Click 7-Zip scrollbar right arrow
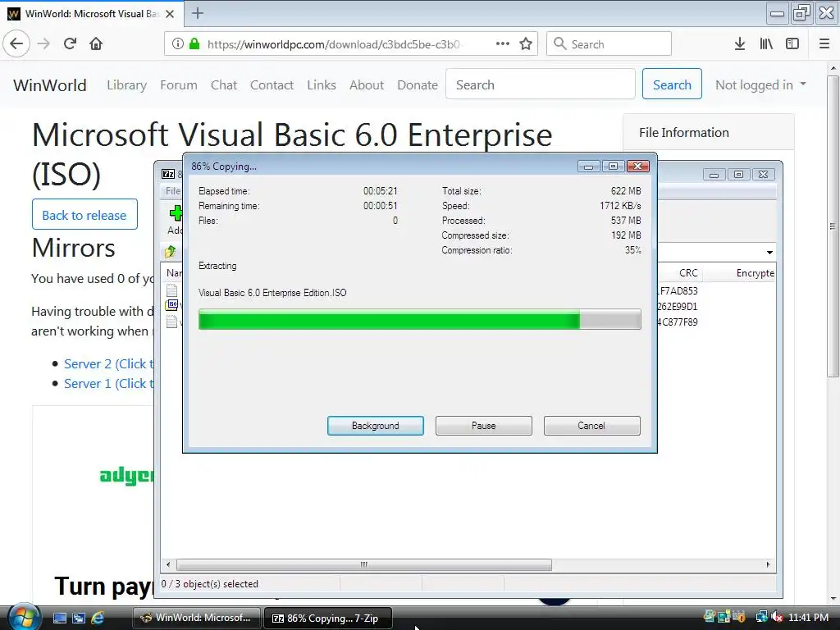The width and height of the screenshot is (840, 630). click(x=768, y=564)
